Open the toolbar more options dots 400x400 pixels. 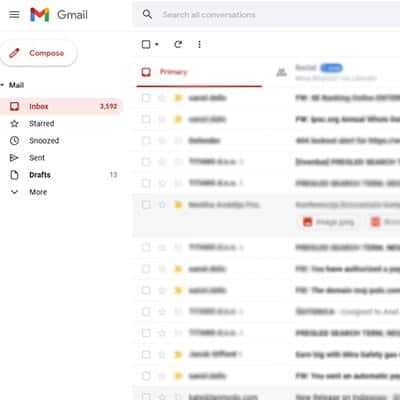point(199,44)
